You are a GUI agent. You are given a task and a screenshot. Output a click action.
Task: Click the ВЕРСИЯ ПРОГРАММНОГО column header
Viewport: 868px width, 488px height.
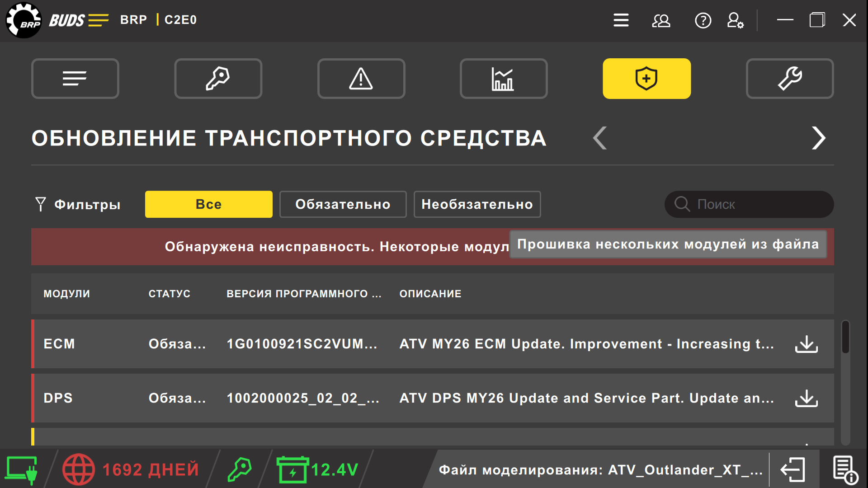304,294
